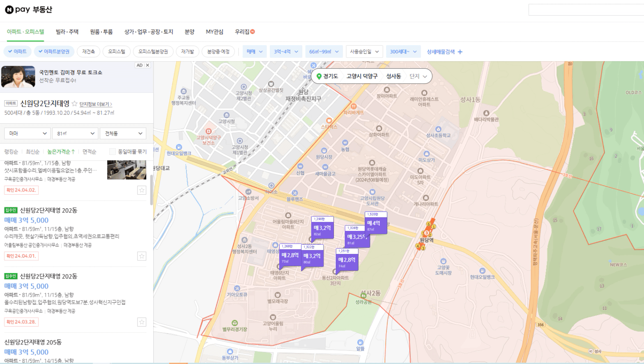Viewport: 644px width, 364px height.
Task: Switch to the 아파트·오피스텔 tab
Action: click(x=25, y=32)
